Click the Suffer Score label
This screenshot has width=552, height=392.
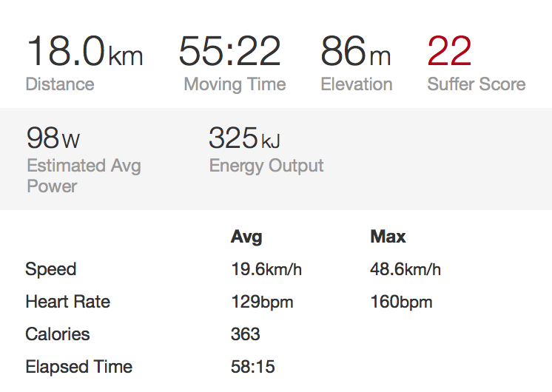476,84
